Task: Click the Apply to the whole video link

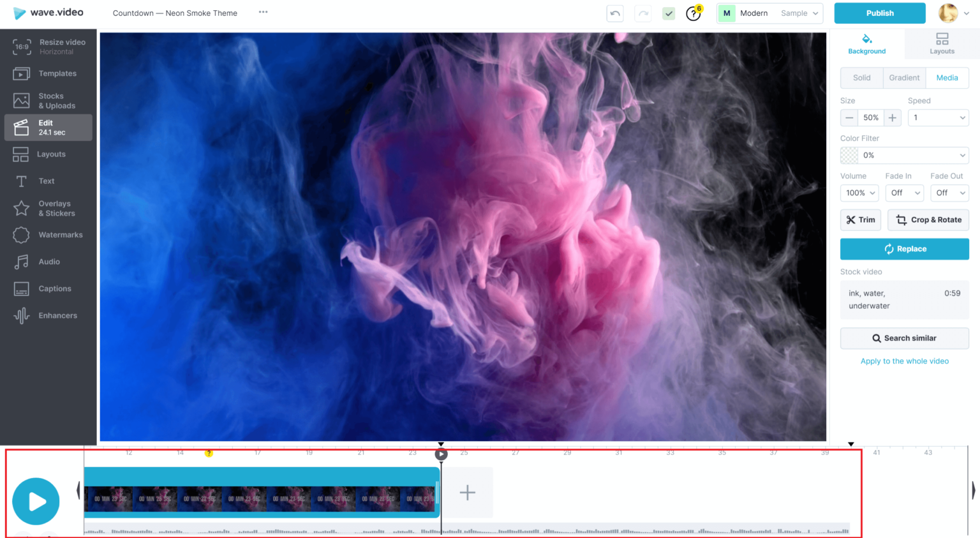Action: pyautogui.click(x=904, y=361)
